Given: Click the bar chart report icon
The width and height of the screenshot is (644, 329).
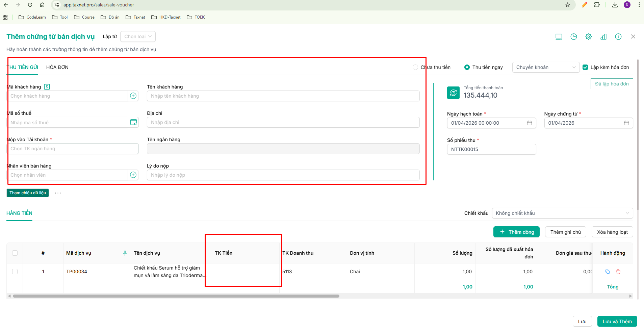Looking at the screenshot, I should [603, 36].
